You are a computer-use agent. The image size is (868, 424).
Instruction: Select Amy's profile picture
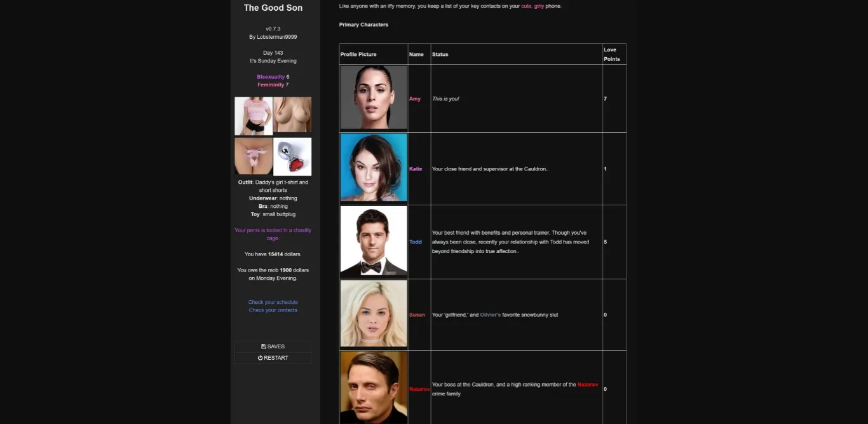[374, 98]
